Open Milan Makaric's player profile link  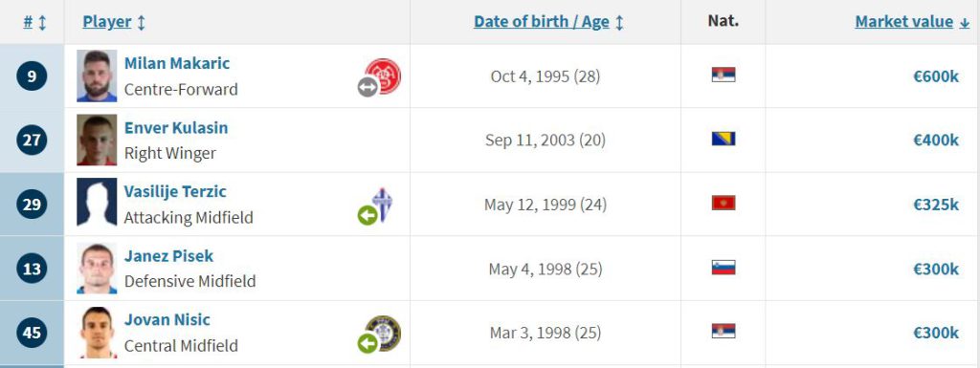point(177,63)
